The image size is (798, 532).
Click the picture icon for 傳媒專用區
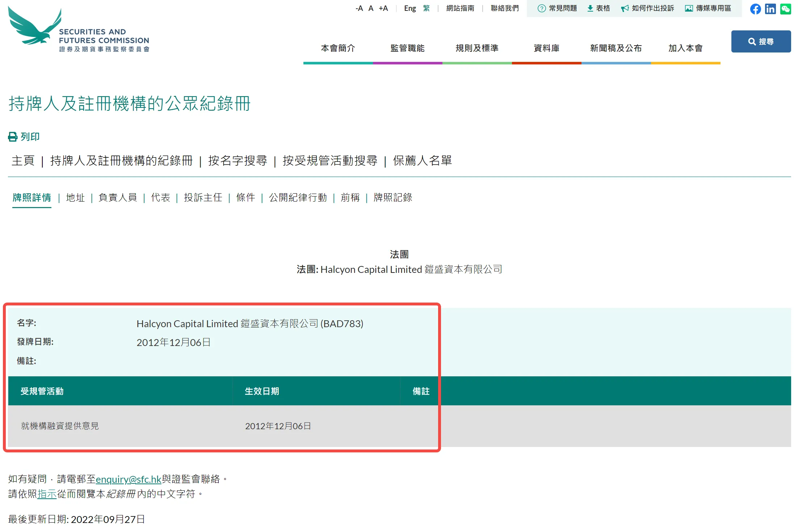point(689,8)
